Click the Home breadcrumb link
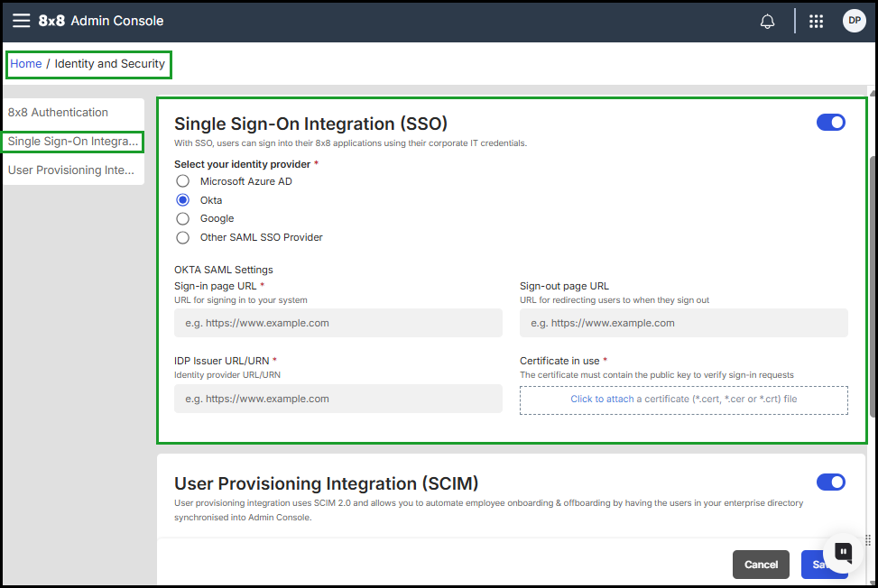The width and height of the screenshot is (878, 588). point(26,64)
